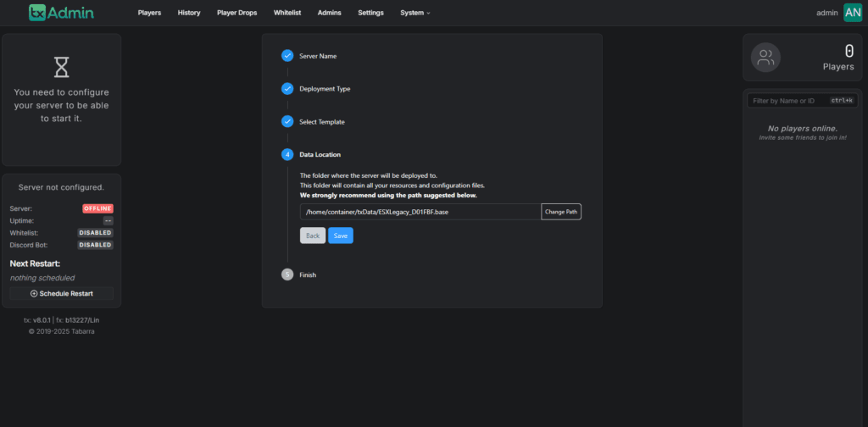Click the step 5 Finish circle

click(x=287, y=274)
